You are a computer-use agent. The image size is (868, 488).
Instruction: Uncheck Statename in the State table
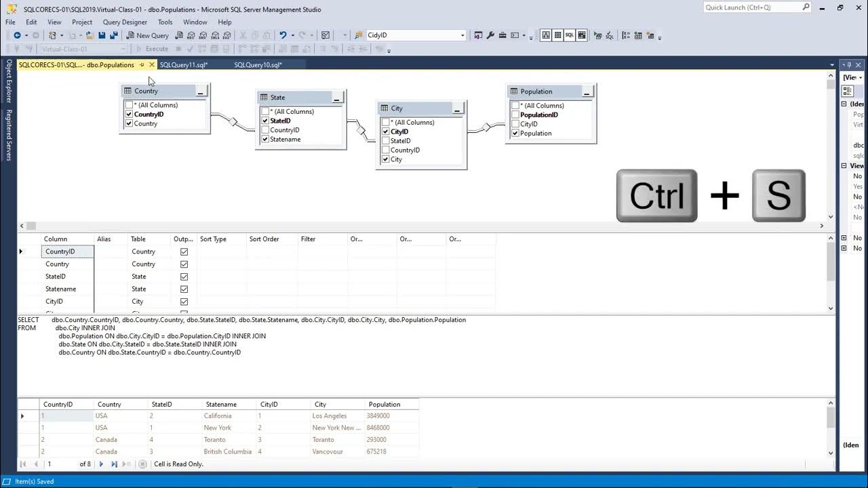pyautogui.click(x=265, y=140)
